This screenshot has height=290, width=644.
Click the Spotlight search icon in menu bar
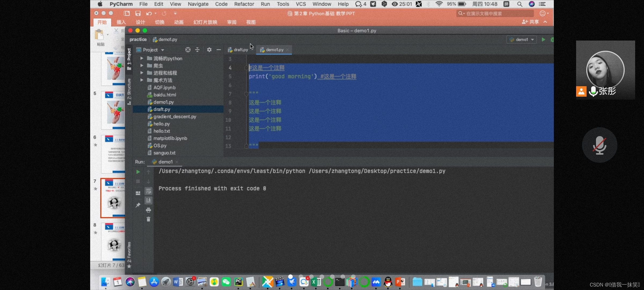(x=520, y=4)
